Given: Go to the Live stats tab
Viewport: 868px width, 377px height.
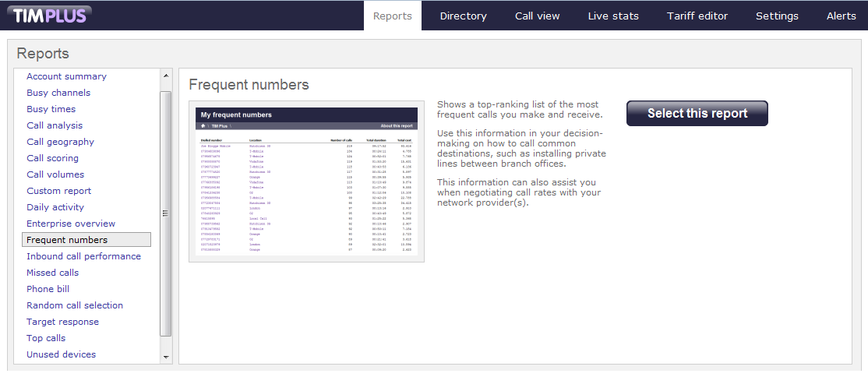Looking at the screenshot, I should pyautogui.click(x=613, y=16).
